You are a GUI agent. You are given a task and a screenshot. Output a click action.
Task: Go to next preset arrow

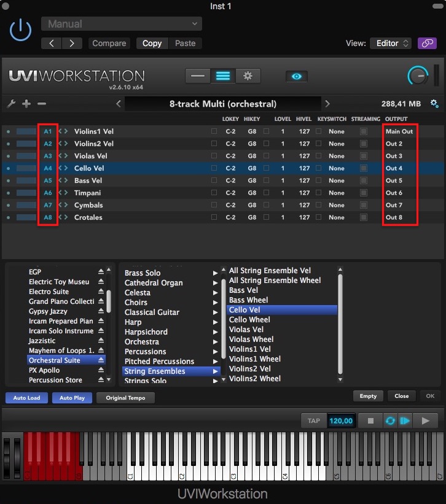click(x=72, y=44)
